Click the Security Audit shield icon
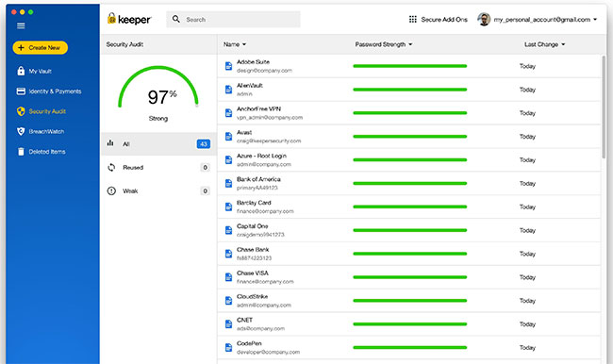The height and width of the screenshot is (364, 613). coord(21,111)
